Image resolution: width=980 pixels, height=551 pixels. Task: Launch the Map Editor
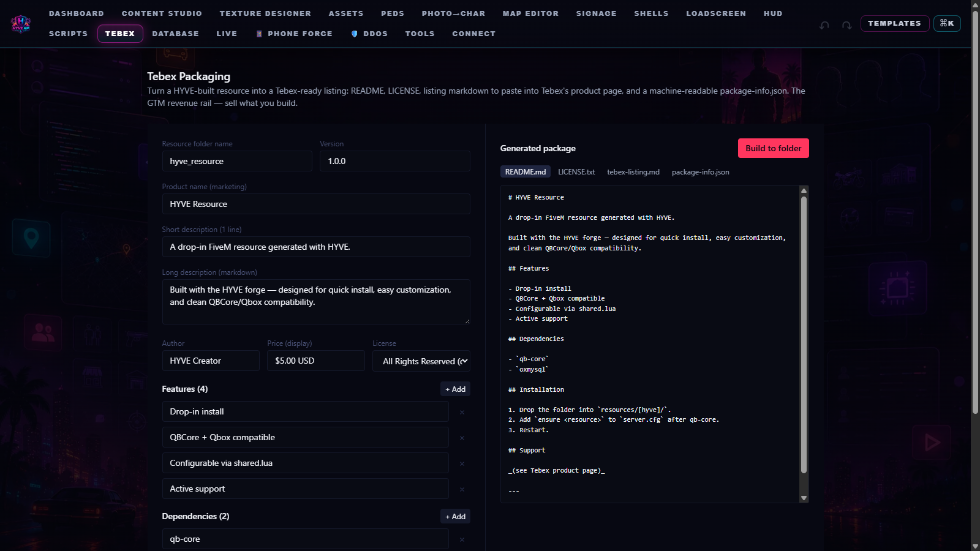click(x=530, y=13)
